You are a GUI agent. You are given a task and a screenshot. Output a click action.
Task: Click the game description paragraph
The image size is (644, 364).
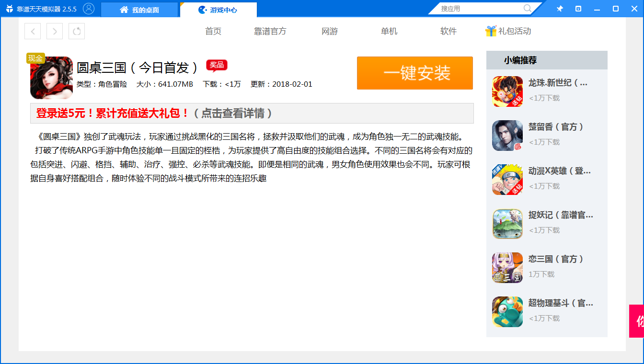[x=252, y=158]
